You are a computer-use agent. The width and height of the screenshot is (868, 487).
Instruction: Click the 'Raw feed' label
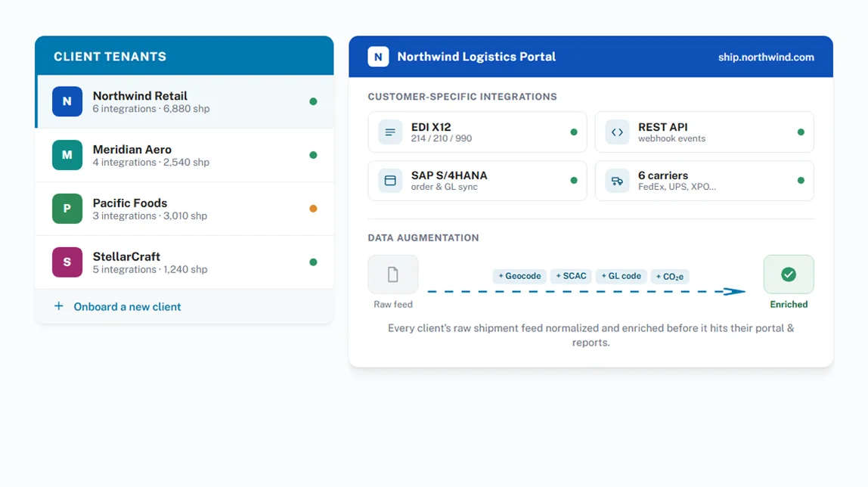coord(393,304)
